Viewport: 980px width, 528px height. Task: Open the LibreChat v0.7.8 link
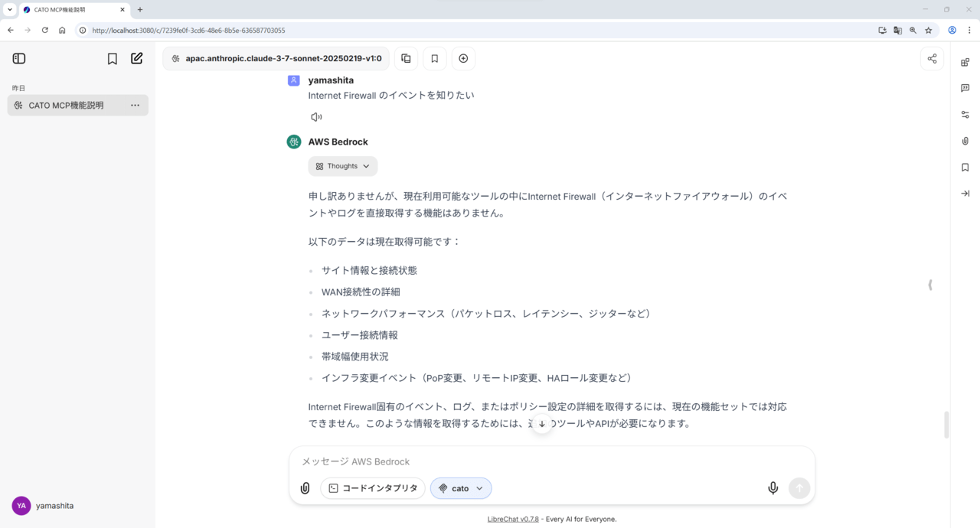pyautogui.click(x=513, y=519)
